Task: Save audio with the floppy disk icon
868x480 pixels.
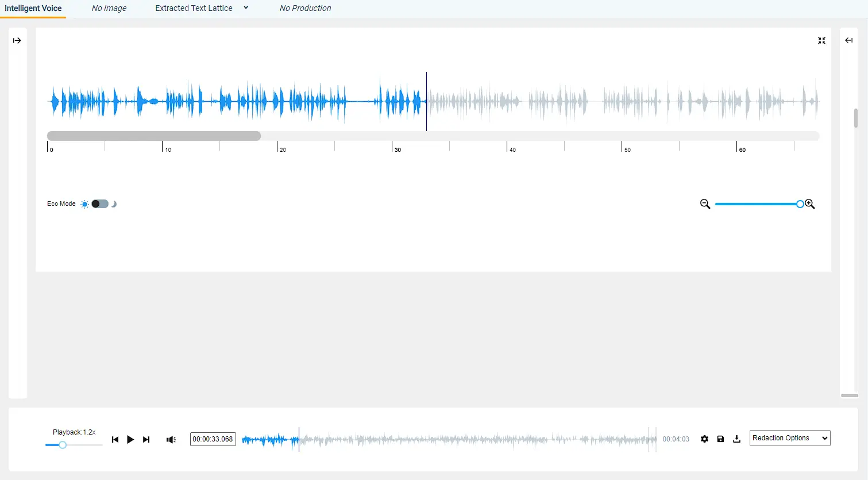Action: [x=721, y=439]
